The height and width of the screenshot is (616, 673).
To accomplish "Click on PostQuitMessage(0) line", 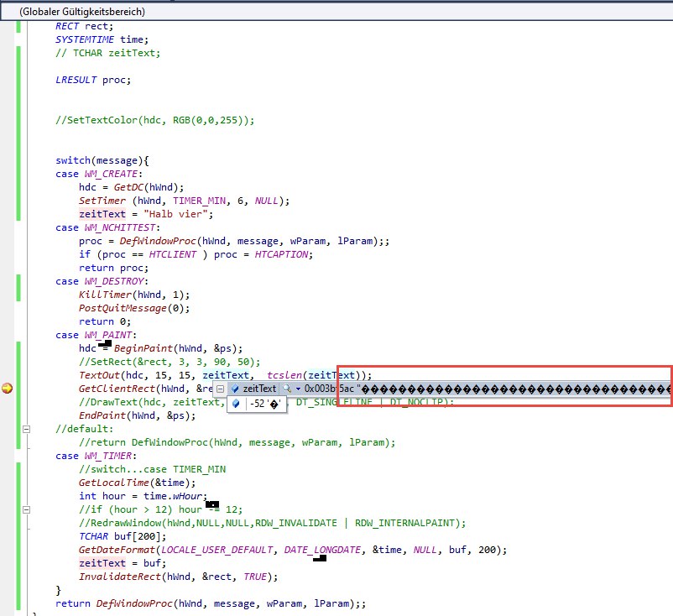I will coord(134,308).
